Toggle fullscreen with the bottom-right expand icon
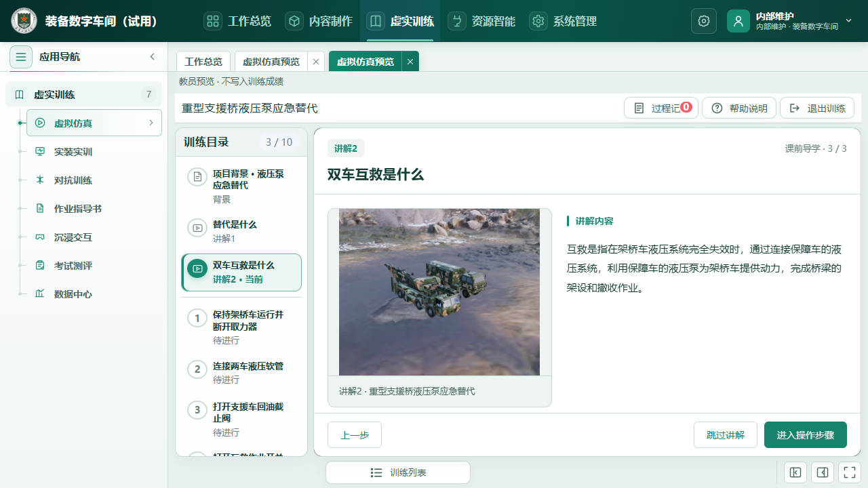This screenshot has width=868, height=488. pyautogui.click(x=850, y=472)
